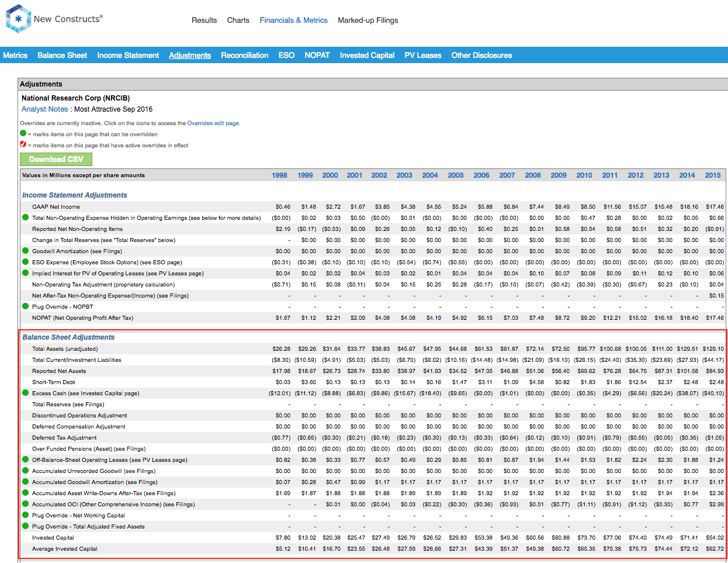Screen dimensions: 728x563
Task: Click green icon for Accumulated Goodwill Amortization
Action: [x=25, y=482]
